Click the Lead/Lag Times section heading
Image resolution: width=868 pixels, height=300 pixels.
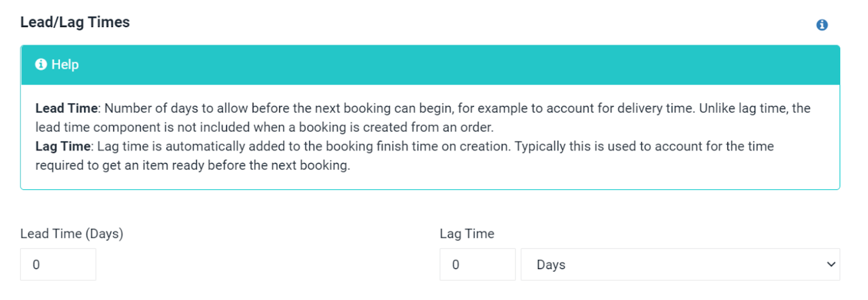pos(75,22)
